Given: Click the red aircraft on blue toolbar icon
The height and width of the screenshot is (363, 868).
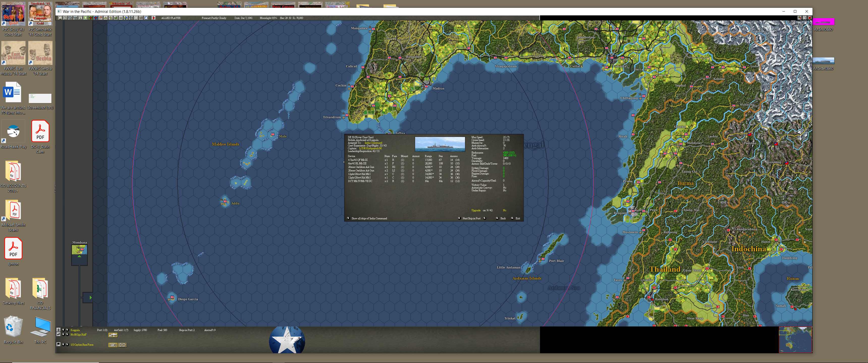Looking at the screenshot, I should click(96, 18).
